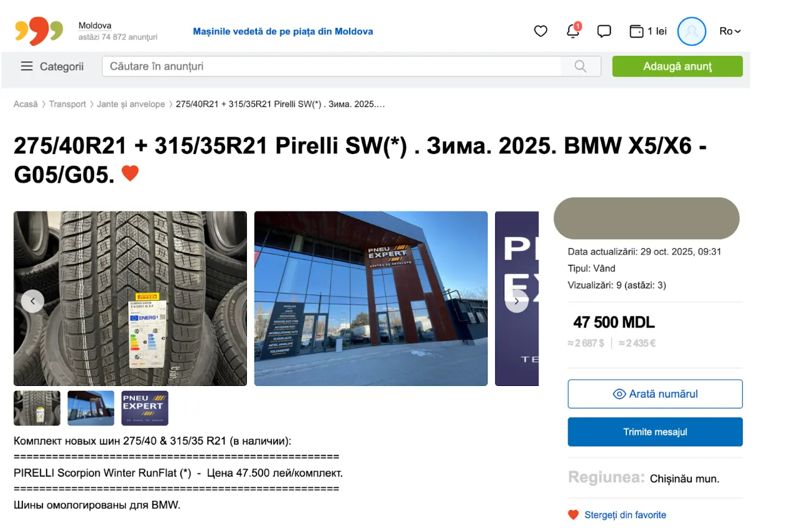Open the 999 site logo homepage
This screenshot has height=532, width=790.
click(39, 31)
